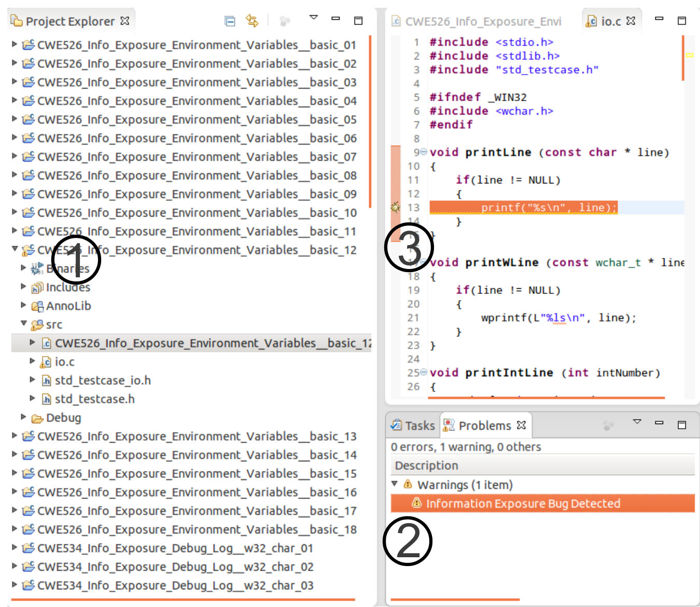Click the yellow overview ruler warning marker
The height and width of the screenshot is (607, 700).
pos(690,54)
